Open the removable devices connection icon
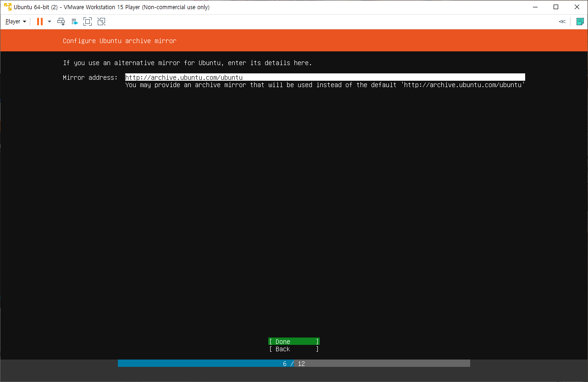588x382 pixels. click(x=75, y=22)
